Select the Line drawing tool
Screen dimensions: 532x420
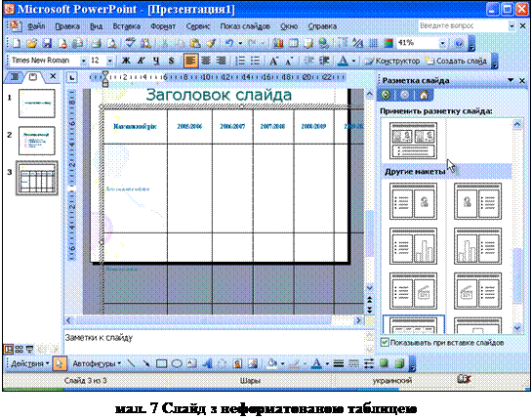coord(131,363)
